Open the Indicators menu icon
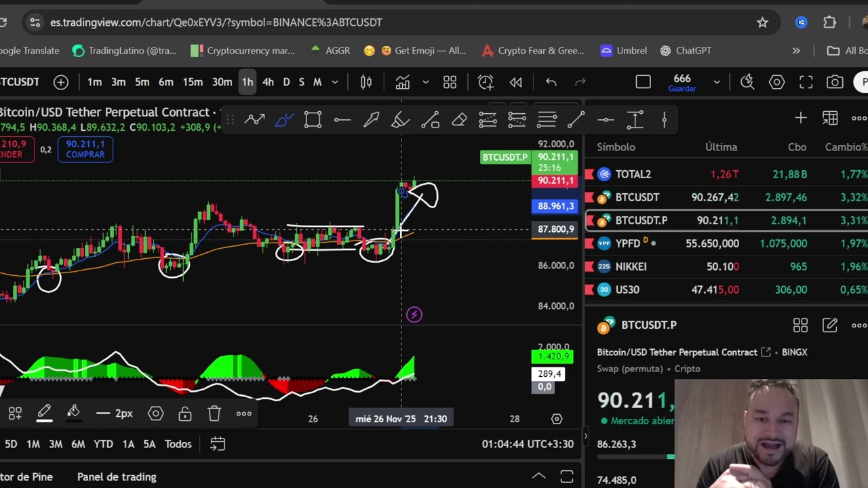The height and width of the screenshot is (488, 868). [403, 82]
